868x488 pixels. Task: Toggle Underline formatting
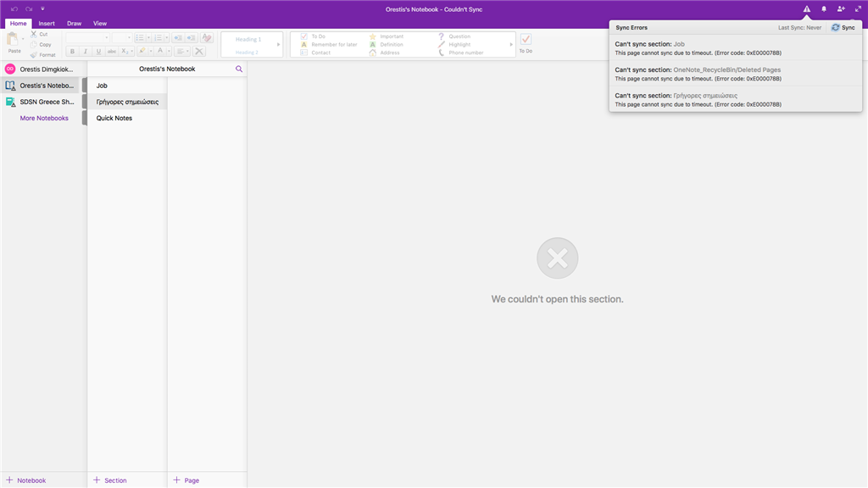(98, 52)
